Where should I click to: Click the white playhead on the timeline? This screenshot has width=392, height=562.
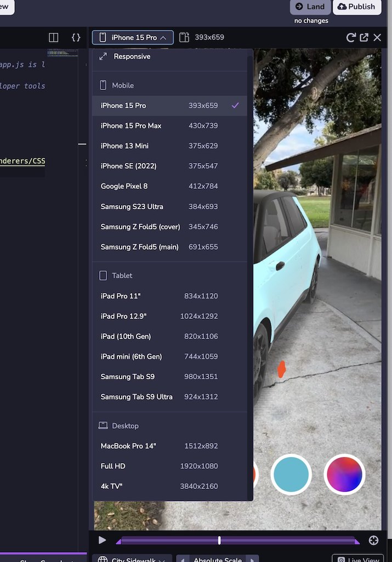[219, 540]
